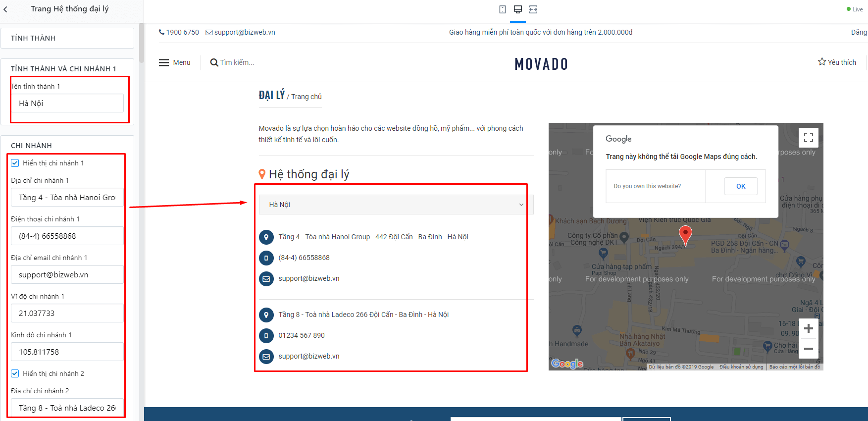The image size is (868, 421).
Task: Click the (84-4) 66558868 number in preview
Action: [304, 258]
